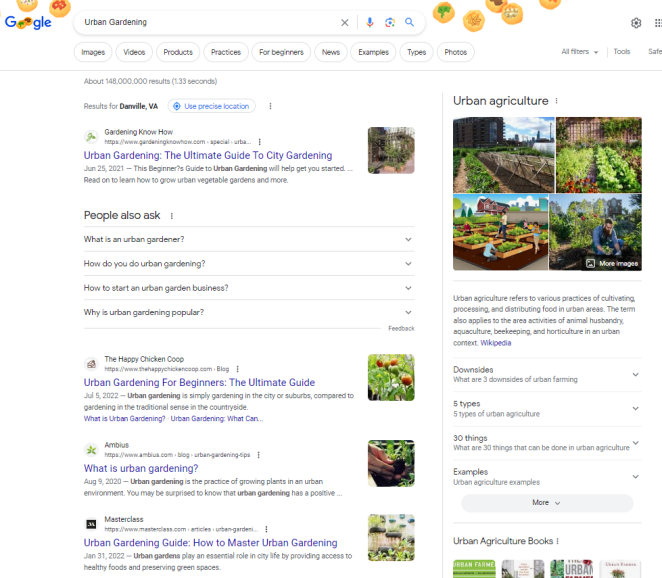This screenshot has height=578, width=662.
Task: Open three-dot menu for Masterclass result
Action: (x=266, y=529)
